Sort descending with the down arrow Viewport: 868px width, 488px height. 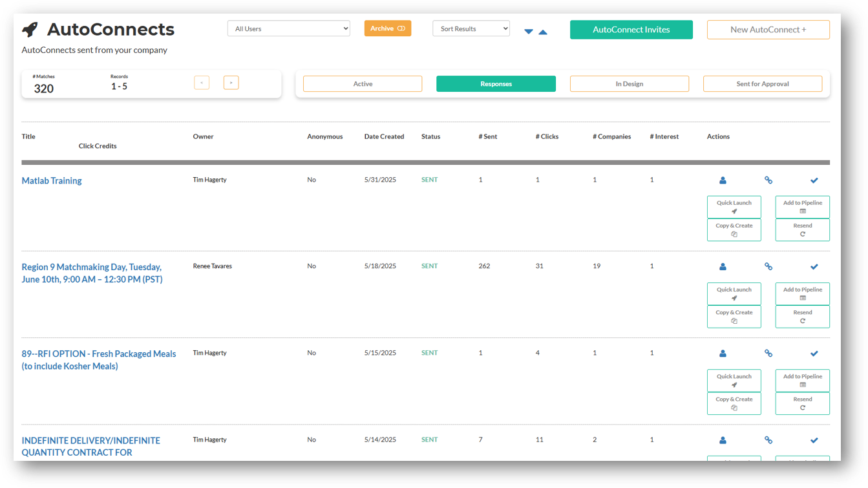529,32
